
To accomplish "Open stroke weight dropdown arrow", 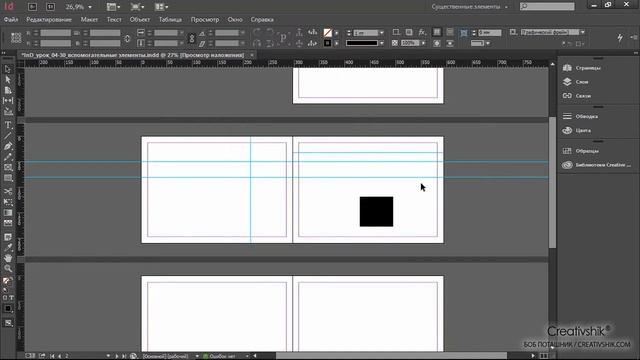I will (382, 33).
